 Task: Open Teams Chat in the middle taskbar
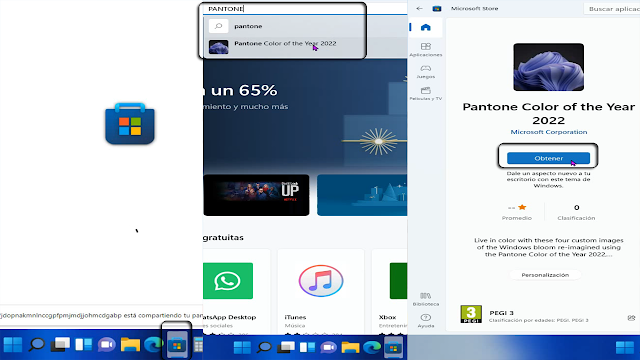(x=328, y=347)
